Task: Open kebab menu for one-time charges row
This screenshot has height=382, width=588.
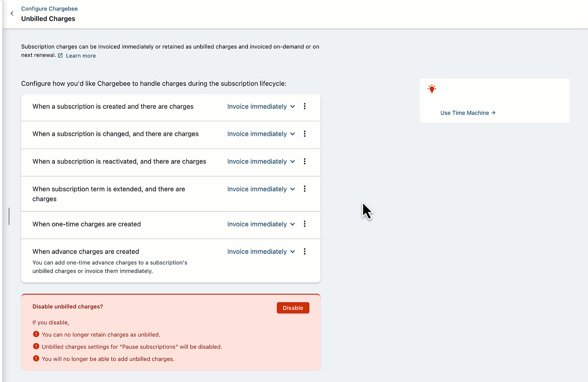Action: [x=304, y=224]
